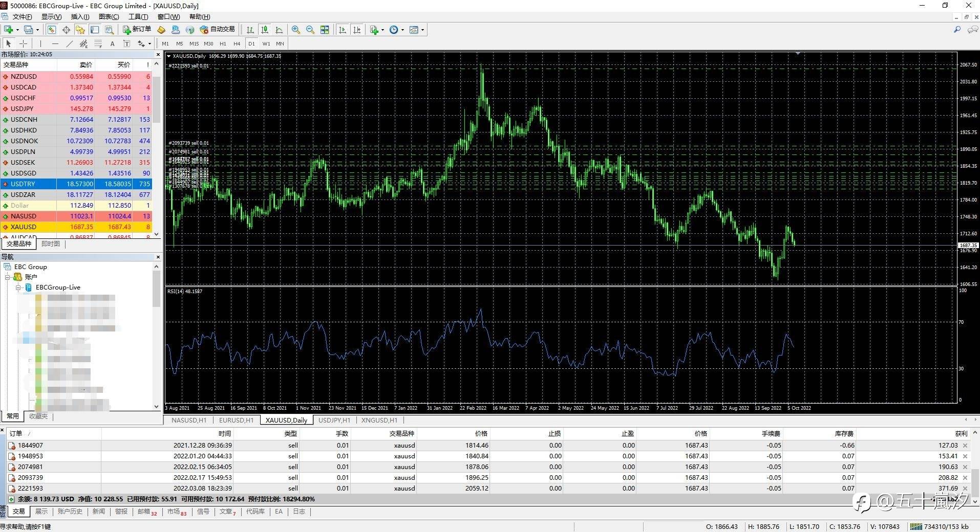980x532 pixels.
Task: Close sell order 2221593 with X
Action: [965, 489]
